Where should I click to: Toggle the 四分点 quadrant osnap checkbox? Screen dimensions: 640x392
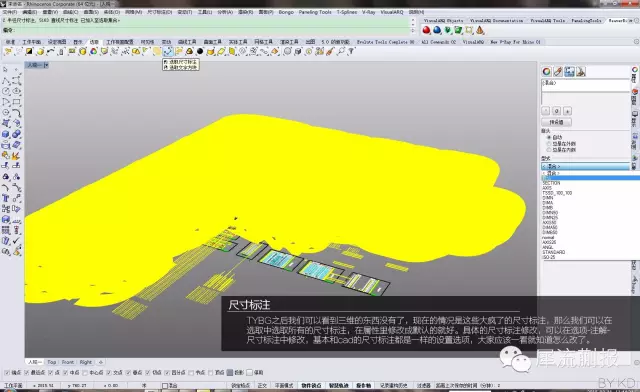(167, 372)
